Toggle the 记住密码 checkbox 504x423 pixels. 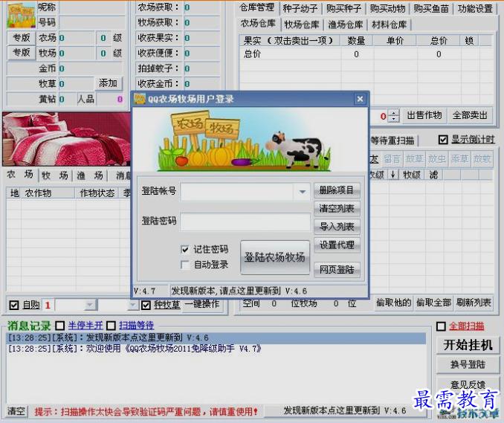pos(185,249)
